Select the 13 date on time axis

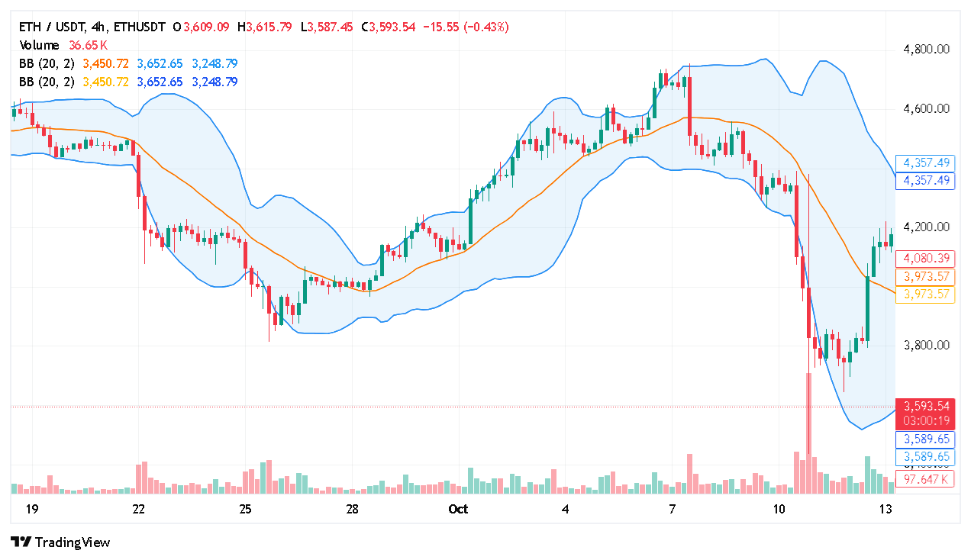click(886, 509)
